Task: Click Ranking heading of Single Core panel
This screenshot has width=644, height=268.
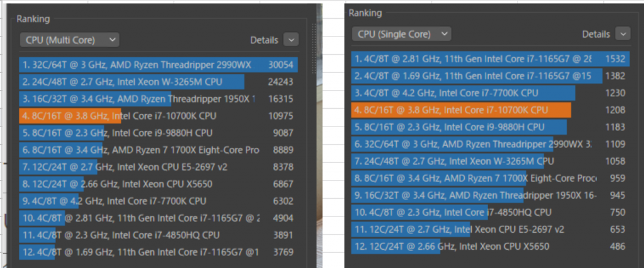Action: click(365, 13)
